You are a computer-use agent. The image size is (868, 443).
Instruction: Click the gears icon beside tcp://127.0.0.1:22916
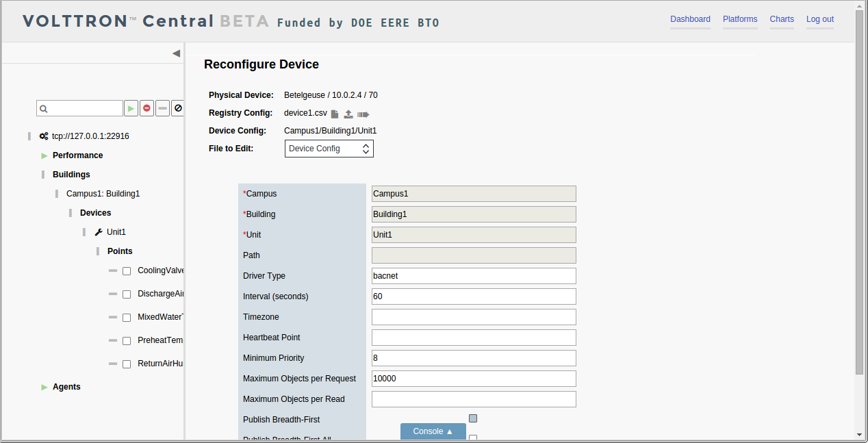click(x=44, y=136)
